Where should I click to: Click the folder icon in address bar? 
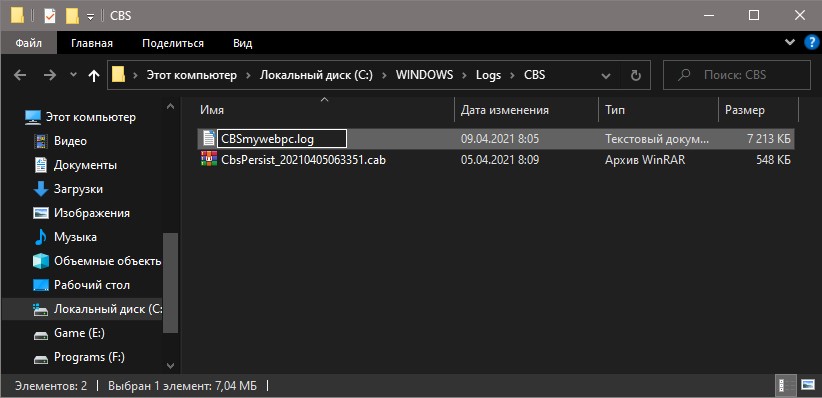click(x=119, y=75)
